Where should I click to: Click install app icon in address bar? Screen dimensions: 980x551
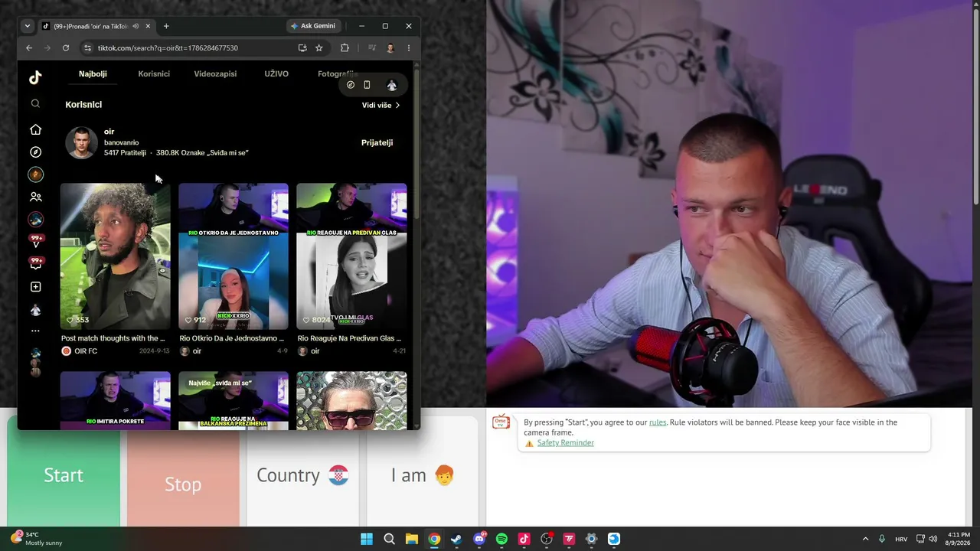click(x=302, y=47)
